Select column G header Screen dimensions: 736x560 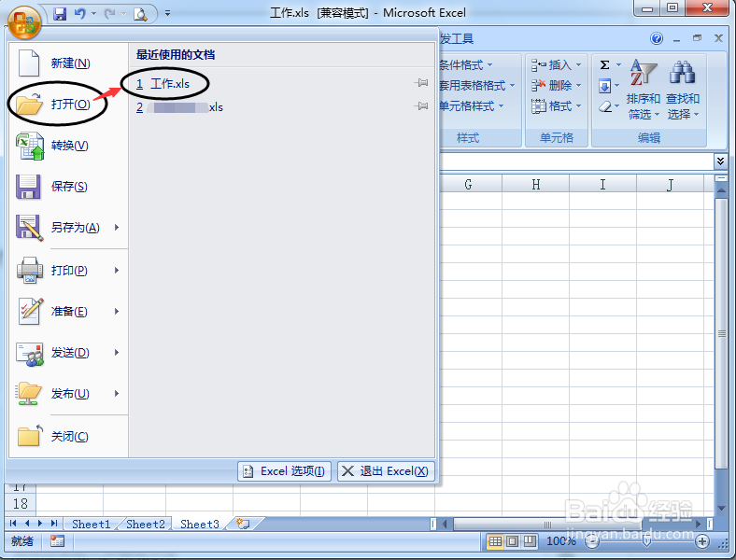pos(468,184)
